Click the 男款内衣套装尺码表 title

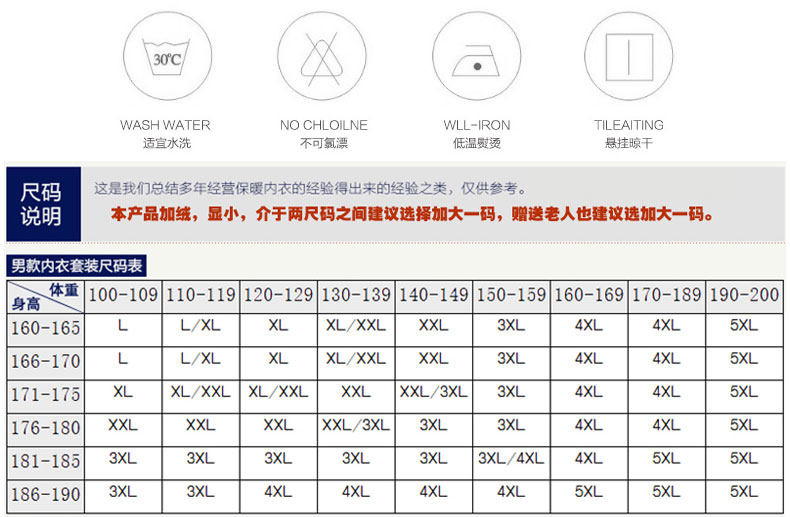[77, 266]
